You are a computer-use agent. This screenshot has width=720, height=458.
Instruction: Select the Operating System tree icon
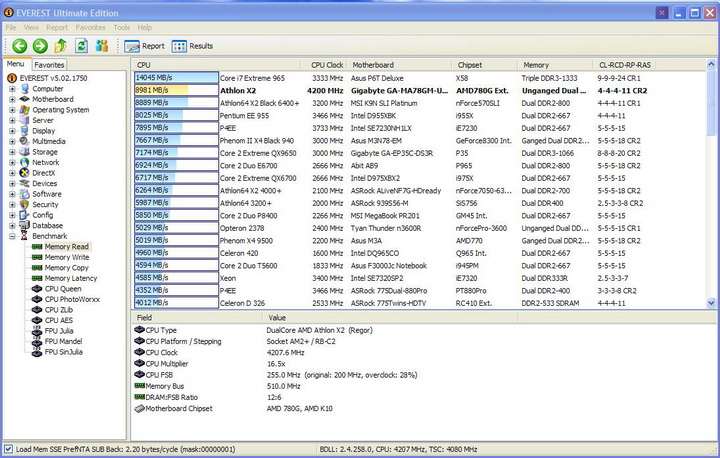click(25, 110)
